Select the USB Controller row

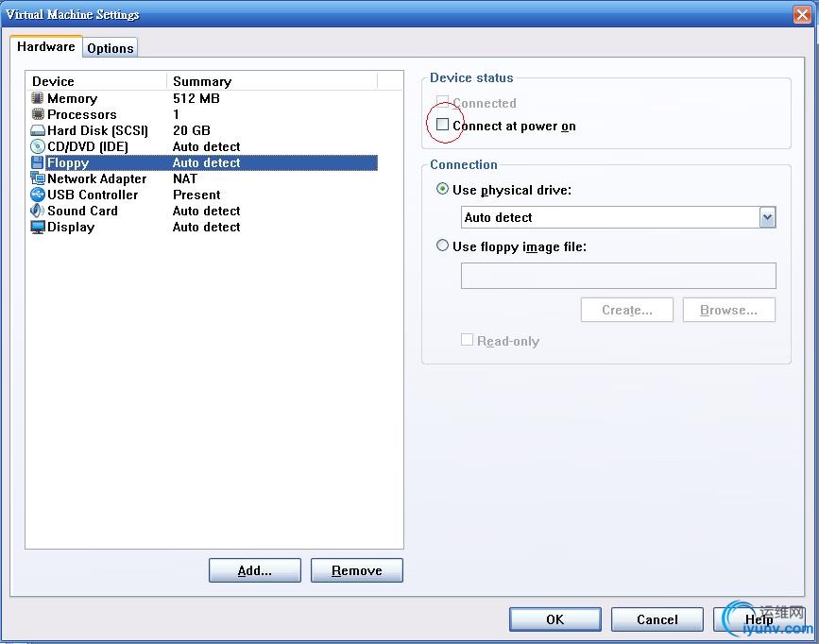pos(204,195)
